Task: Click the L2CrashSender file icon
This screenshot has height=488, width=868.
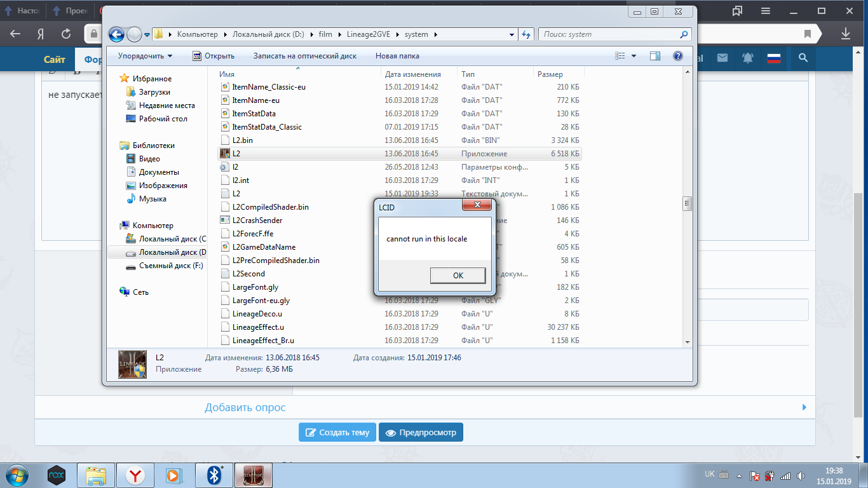Action: point(224,220)
